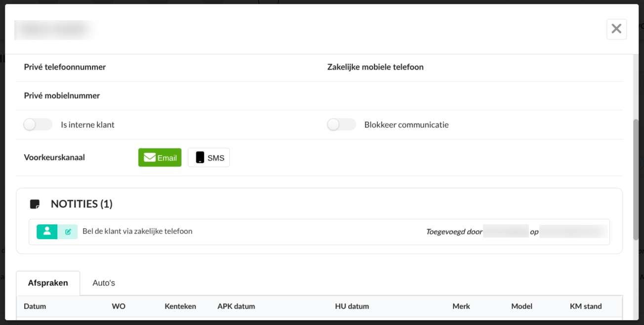Choose Email as preferred channel
644x325 pixels.
pyautogui.click(x=160, y=158)
